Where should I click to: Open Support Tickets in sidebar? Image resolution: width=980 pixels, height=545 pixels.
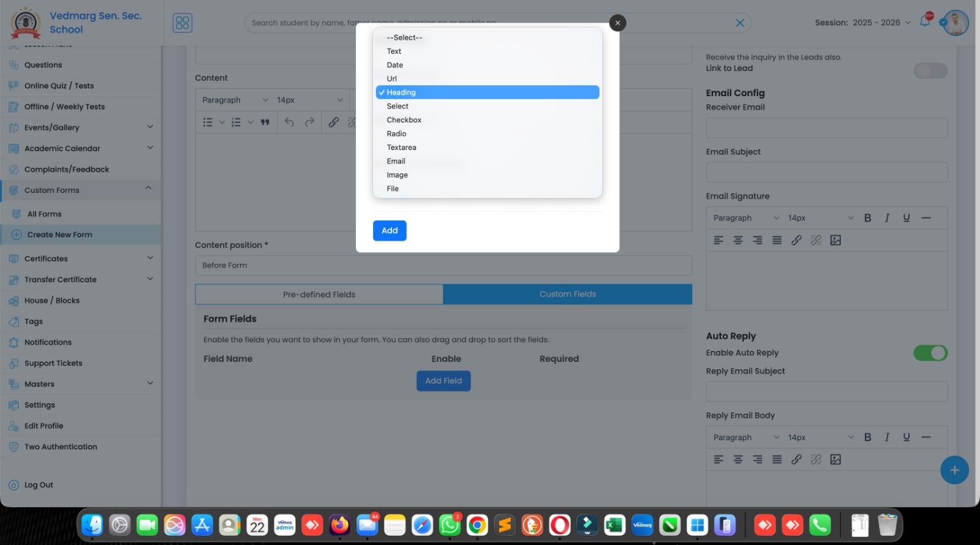tap(53, 363)
